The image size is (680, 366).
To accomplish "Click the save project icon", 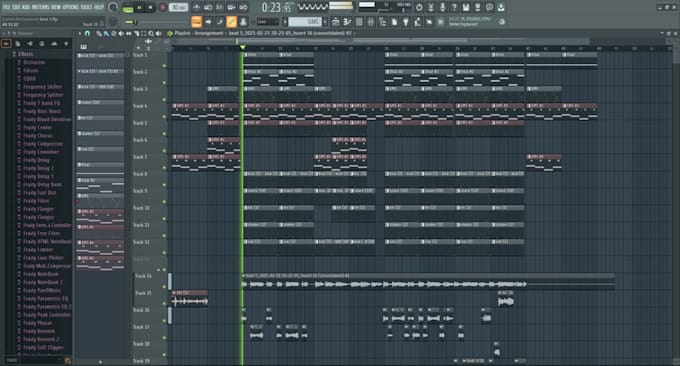I will pyautogui.click(x=466, y=7).
